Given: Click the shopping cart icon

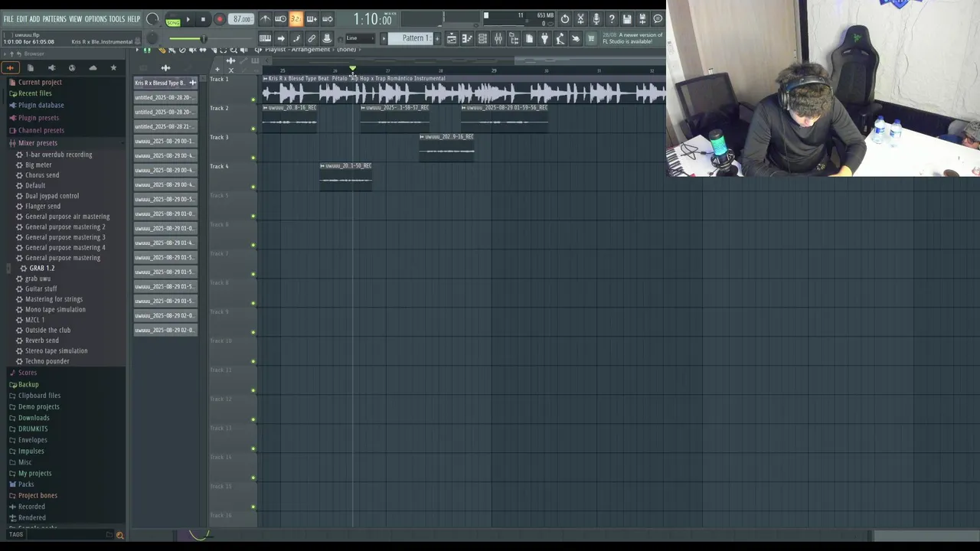Looking at the screenshot, I should 591,39.
